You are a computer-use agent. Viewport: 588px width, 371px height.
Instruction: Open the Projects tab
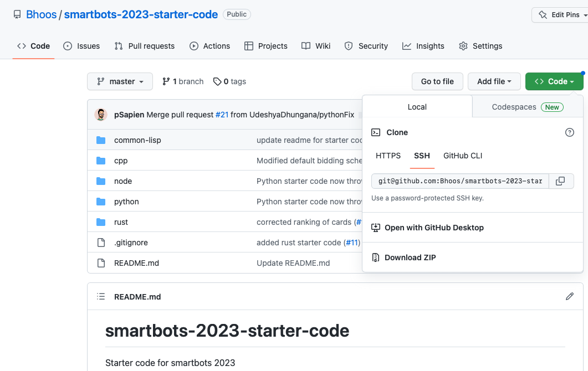tap(266, 46)
